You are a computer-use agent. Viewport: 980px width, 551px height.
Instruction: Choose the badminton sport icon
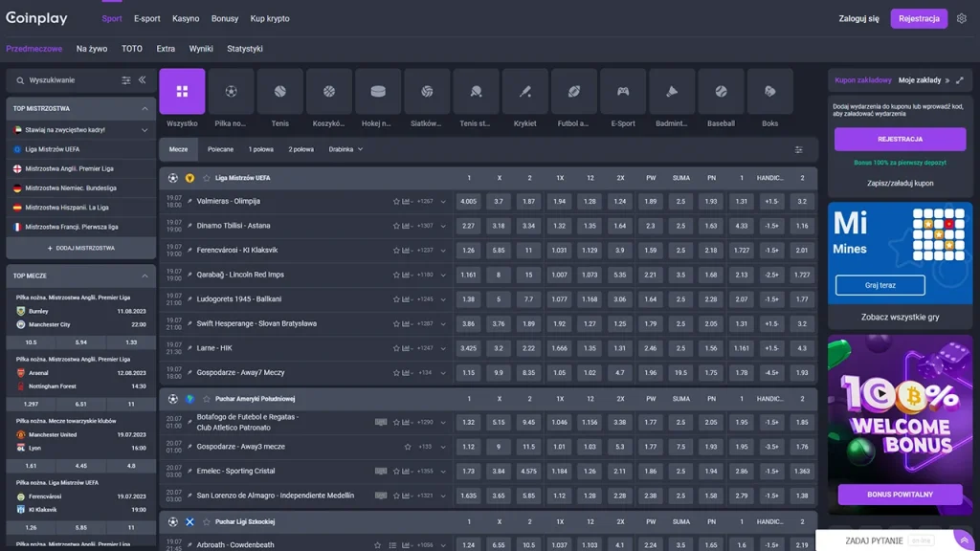pyautogui.click(x=672, y=91)
